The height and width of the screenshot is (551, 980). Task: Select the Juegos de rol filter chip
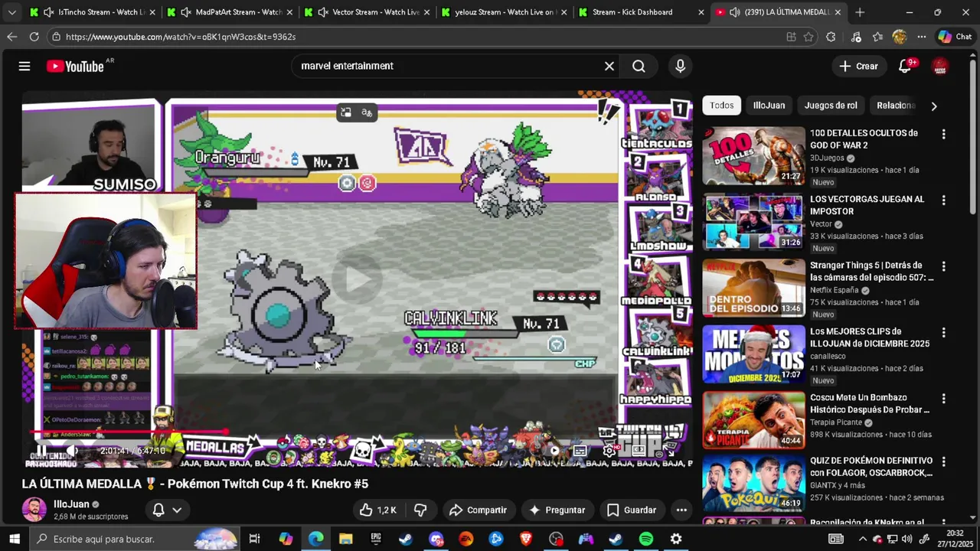click(831, 106)
